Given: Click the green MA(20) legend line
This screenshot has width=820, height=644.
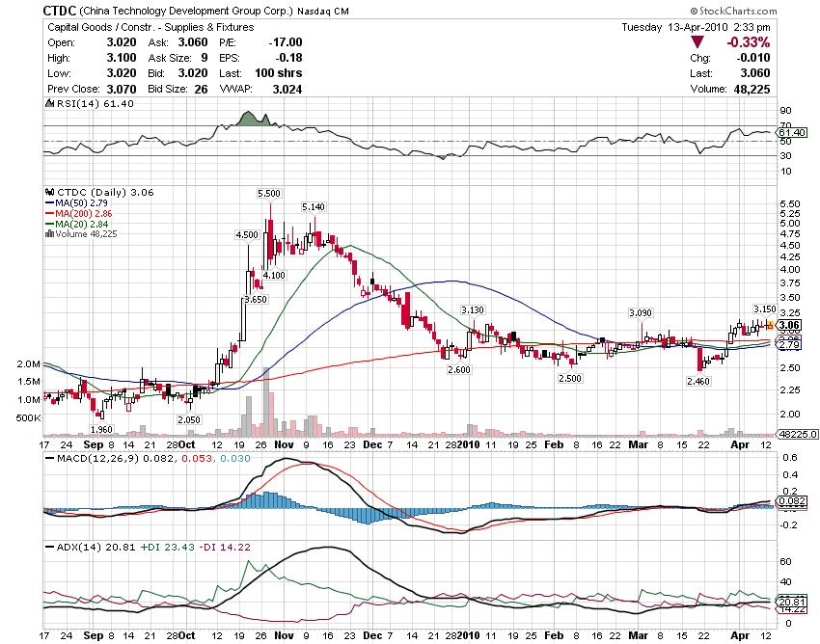Looking at the screenshot, I should point(49,224).
